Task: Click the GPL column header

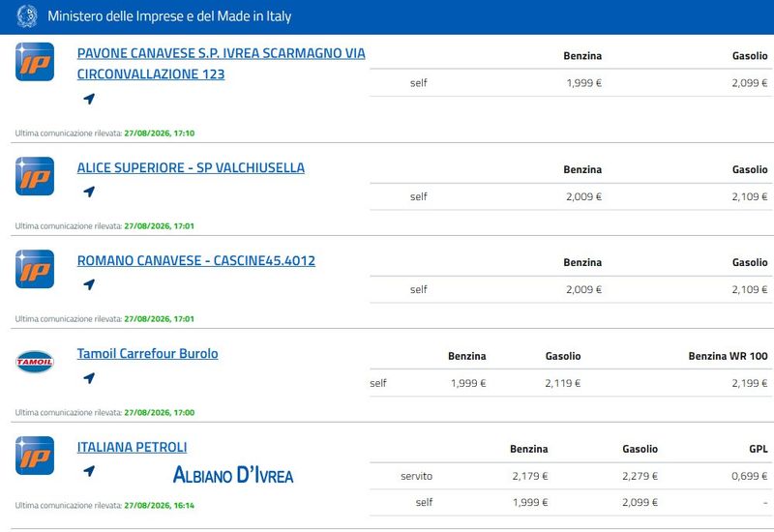Action: (759, 449)
